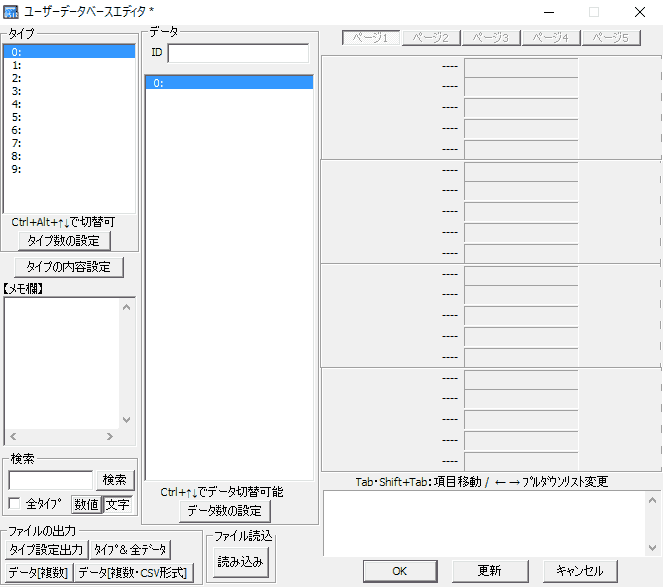Click the memo scrollbar down arrow
The width and height of the screenshot is (663, 587).
[x=126, y=420]
